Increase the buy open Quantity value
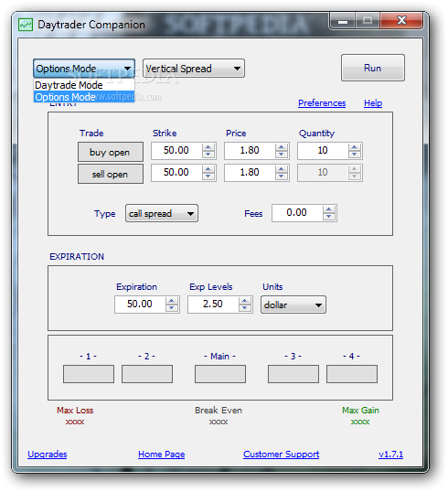 [x=355, y=147]
